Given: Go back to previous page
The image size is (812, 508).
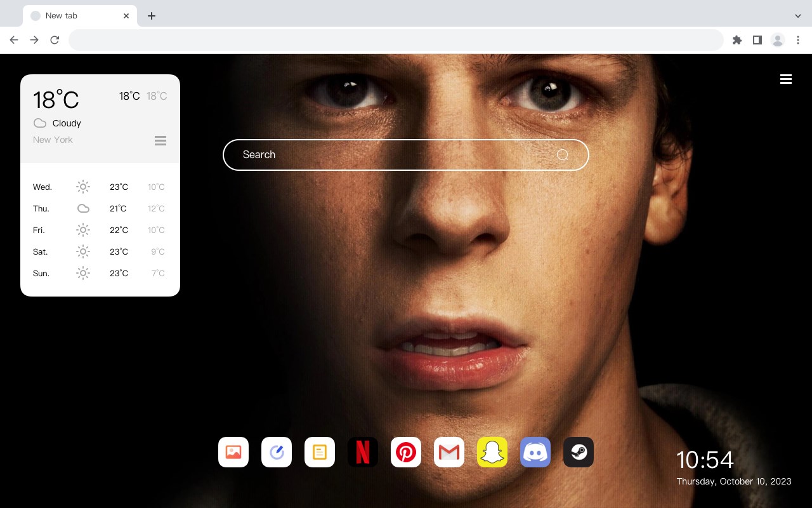Looking at the screenshot, I should coord(14,40).
